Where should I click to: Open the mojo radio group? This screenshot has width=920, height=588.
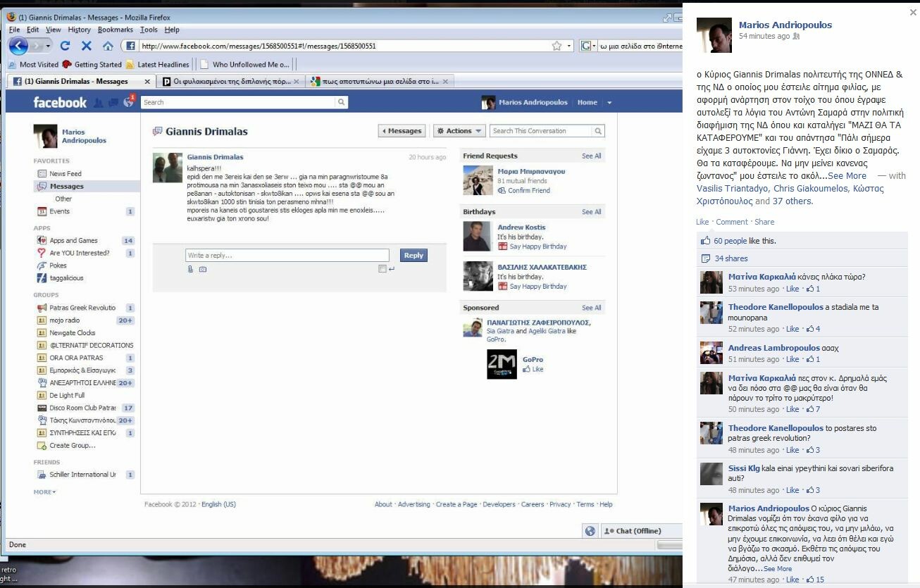click(65, 321)
